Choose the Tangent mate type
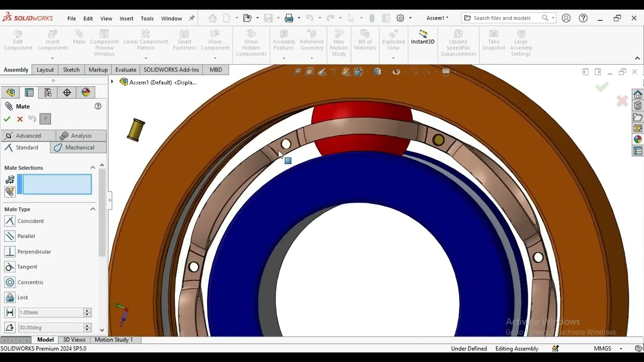This screenshot has width=644, height=362. [21, 267]
